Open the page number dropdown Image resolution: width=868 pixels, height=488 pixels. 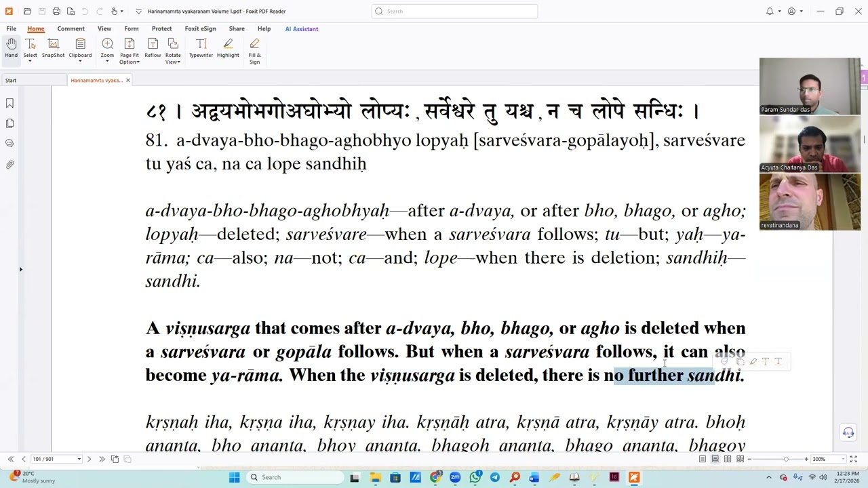[x=79, y=459]
